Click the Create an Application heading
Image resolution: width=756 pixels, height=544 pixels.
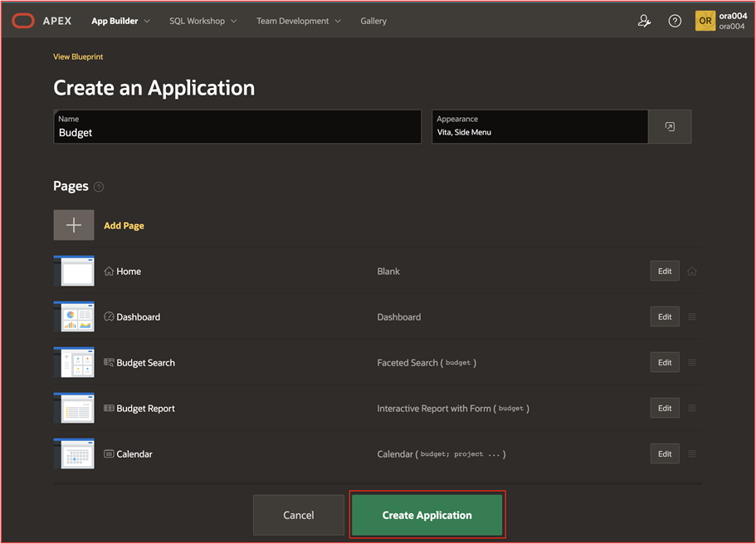tap(154, 88)
